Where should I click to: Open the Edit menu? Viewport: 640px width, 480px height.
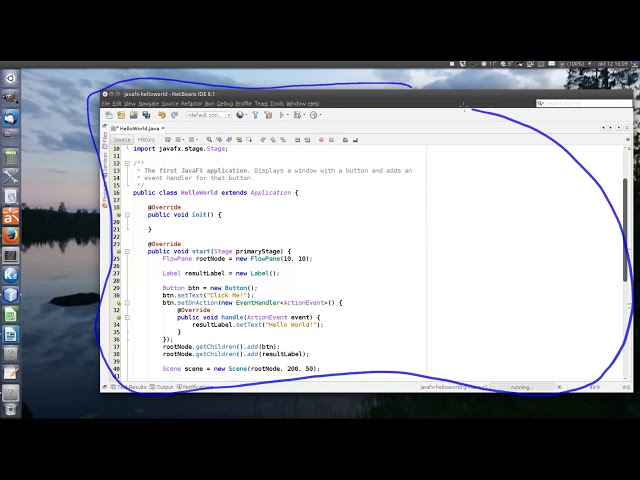pos(117,104)
